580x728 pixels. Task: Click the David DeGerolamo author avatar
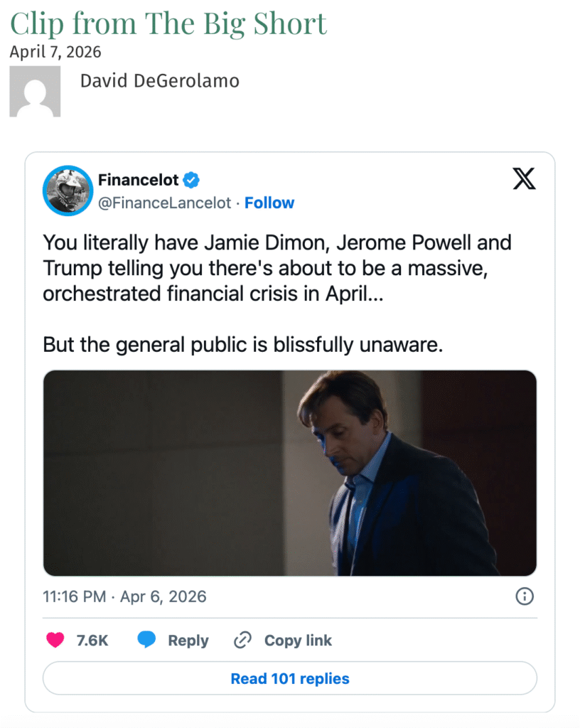click(x=35, y=92)
